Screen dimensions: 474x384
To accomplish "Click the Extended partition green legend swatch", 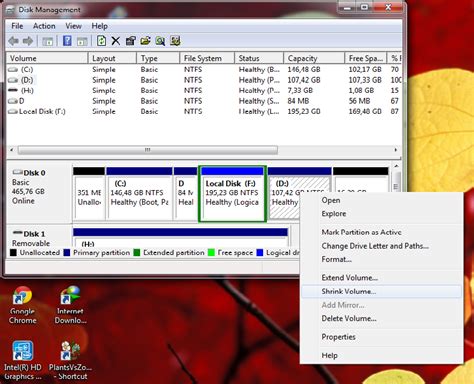I will (137, 253).
